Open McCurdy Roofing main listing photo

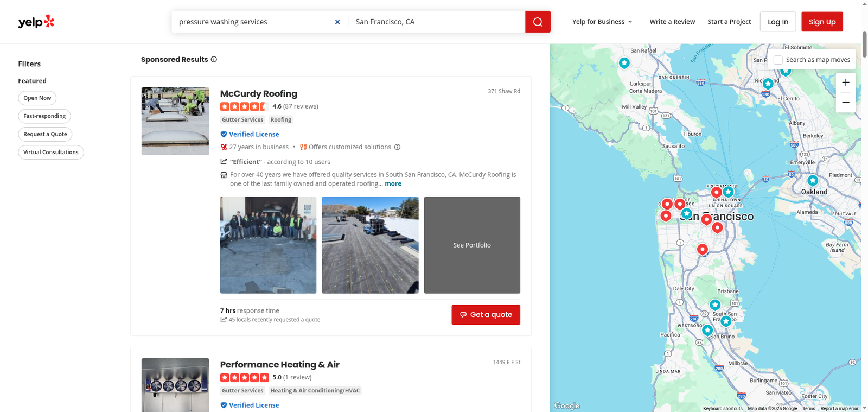175,121
